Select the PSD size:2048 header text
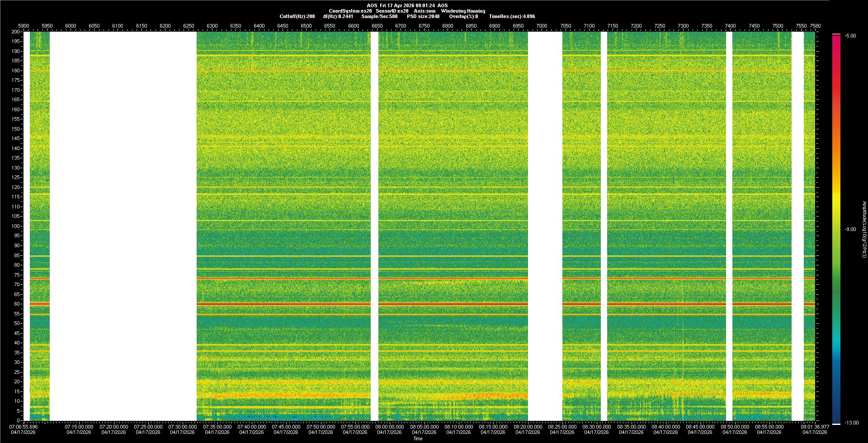 pyautogui.click(x=423, y=16)
